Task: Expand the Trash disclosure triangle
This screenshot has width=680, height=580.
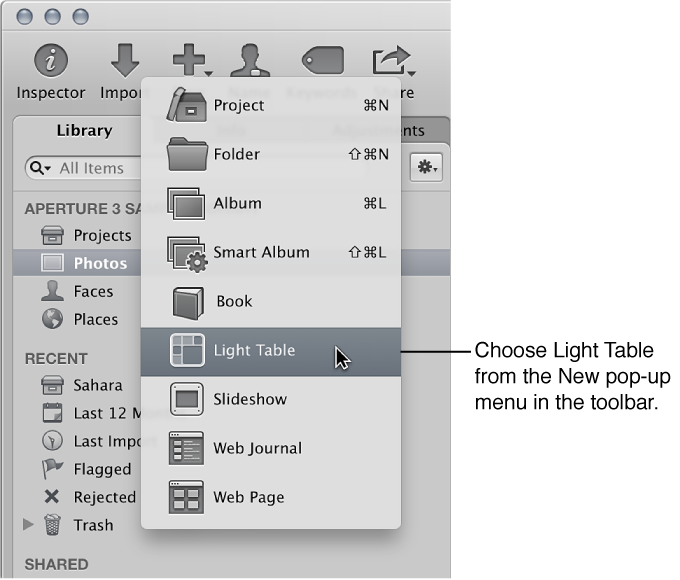Action: click(28, 524)
